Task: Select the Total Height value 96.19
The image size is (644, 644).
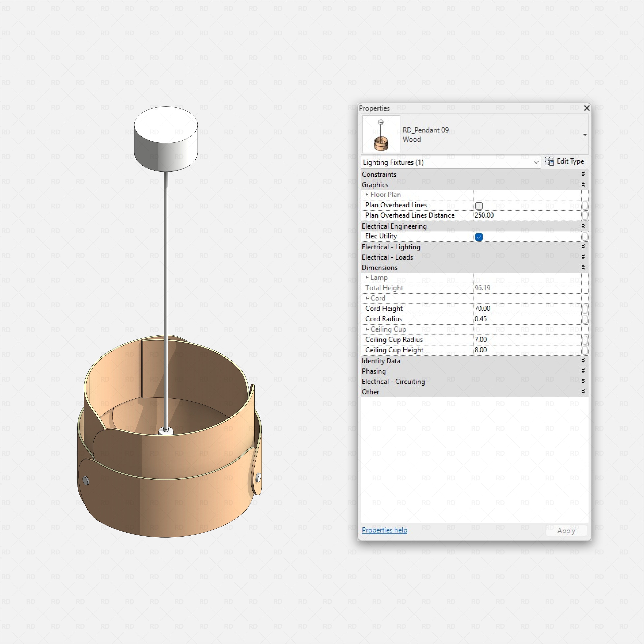Action: pyautogui.click(x=482, y=288)
